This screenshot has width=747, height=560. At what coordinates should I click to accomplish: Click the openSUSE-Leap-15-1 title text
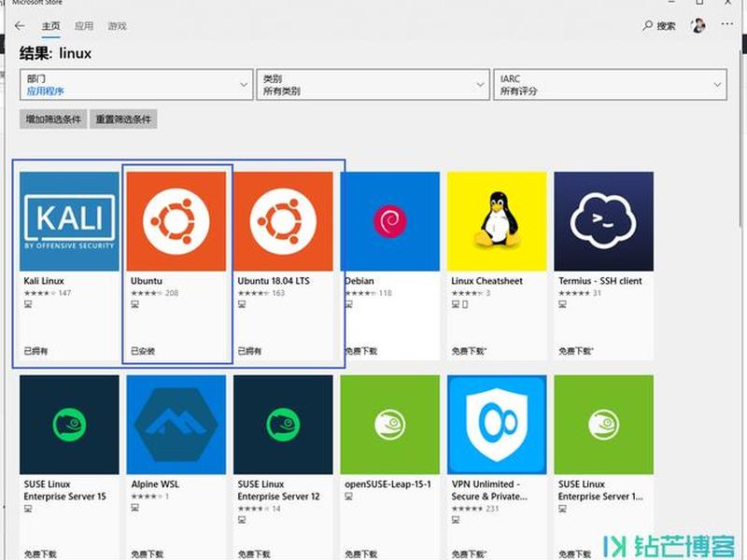(388, 484)
